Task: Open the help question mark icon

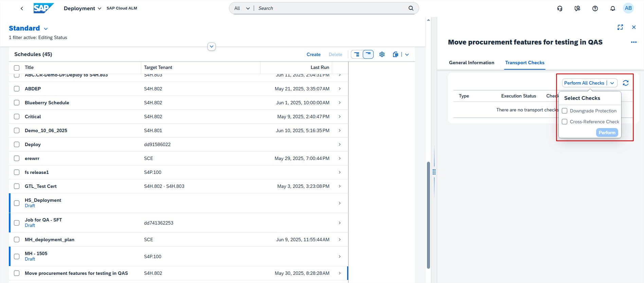Action: point(595,8)
